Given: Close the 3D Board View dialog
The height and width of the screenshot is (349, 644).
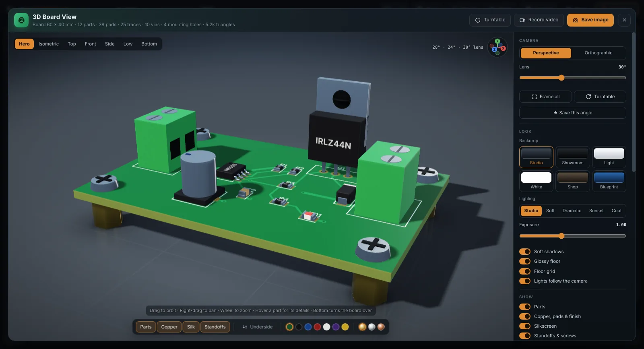Looking at the screenshot, I should click(624, 20).
